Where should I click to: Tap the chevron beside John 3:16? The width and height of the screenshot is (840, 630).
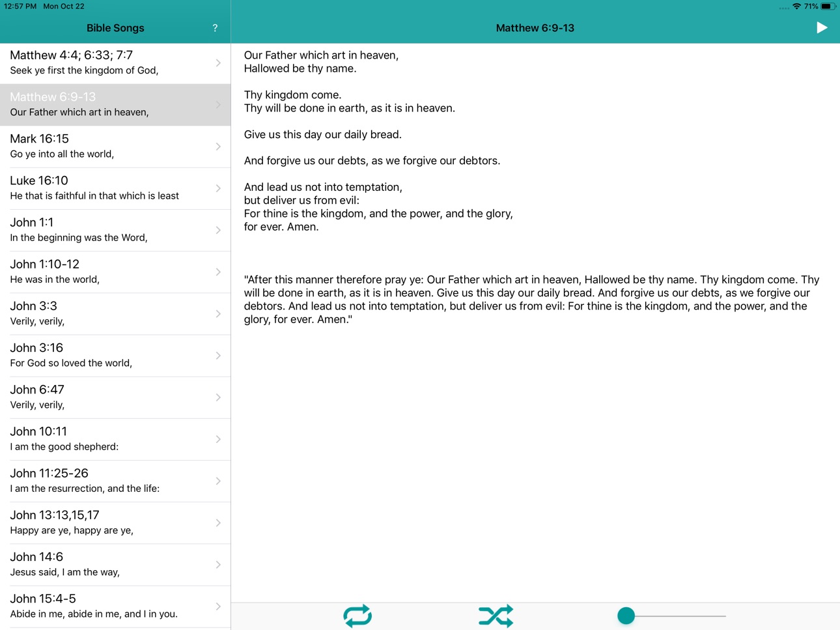218,356
